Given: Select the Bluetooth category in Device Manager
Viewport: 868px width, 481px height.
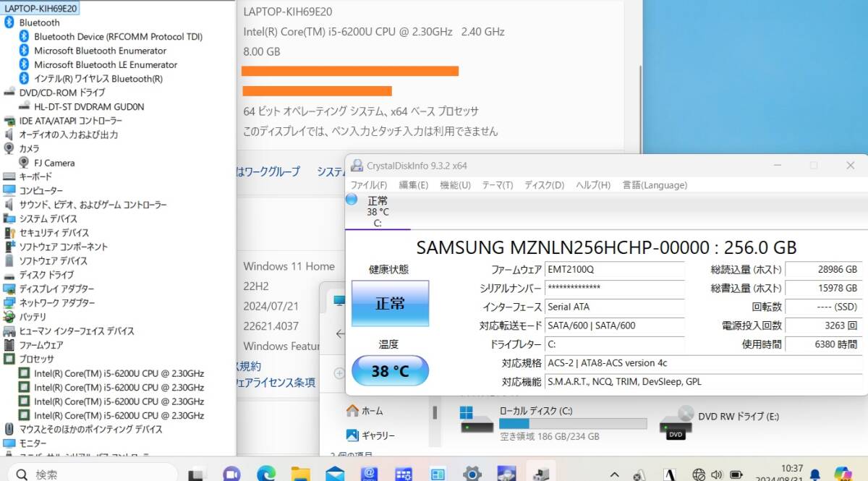Looking at the screenshot, I should (39, 22).
